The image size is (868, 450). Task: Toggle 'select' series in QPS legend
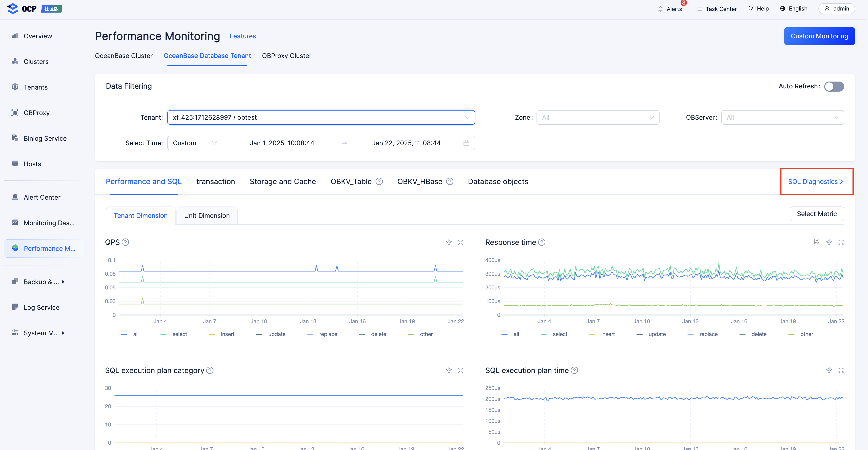click(x=174, y=334)
